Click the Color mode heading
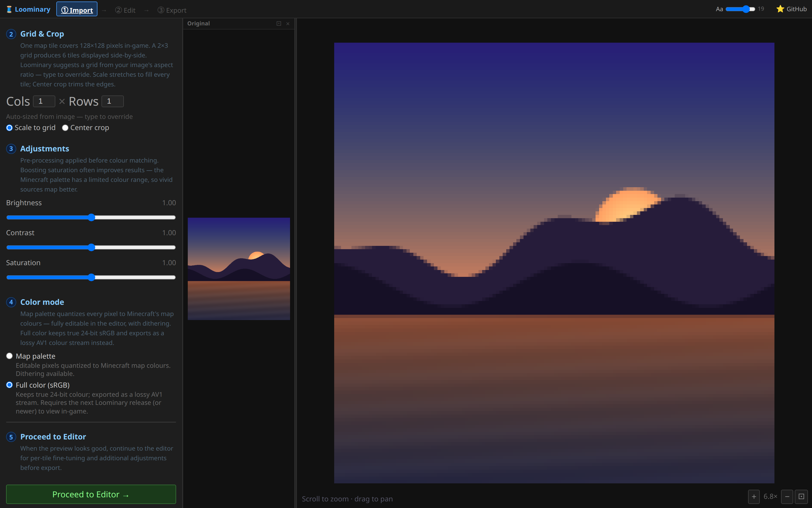 click(x=42, y=302)
